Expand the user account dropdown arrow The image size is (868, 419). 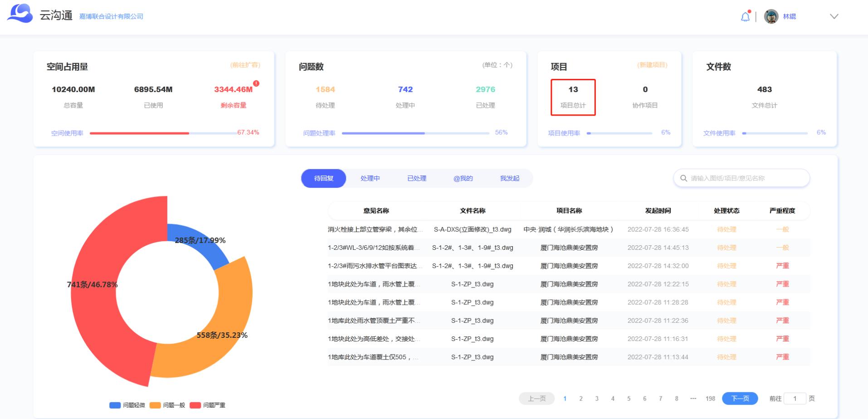834,16
